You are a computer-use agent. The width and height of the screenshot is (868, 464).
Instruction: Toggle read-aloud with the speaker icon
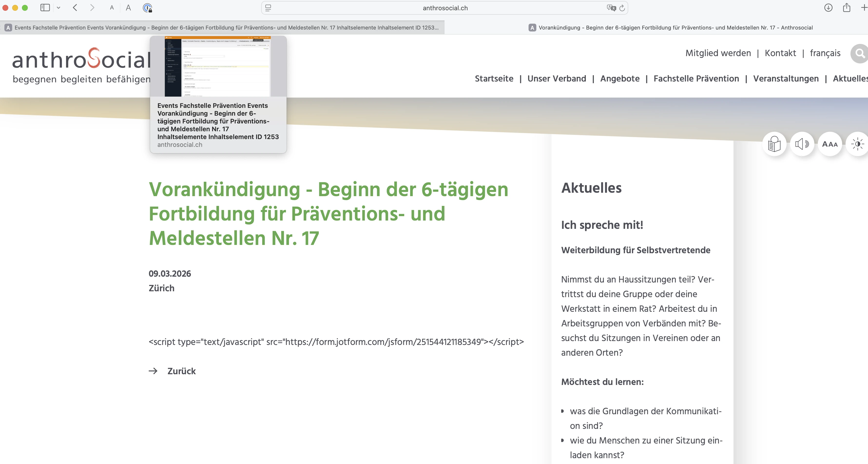tap(802, 144)
